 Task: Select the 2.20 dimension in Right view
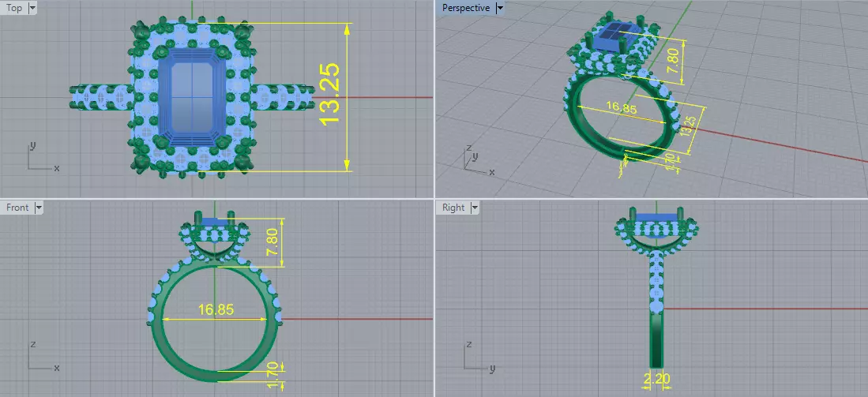click(x=658, y=380)
